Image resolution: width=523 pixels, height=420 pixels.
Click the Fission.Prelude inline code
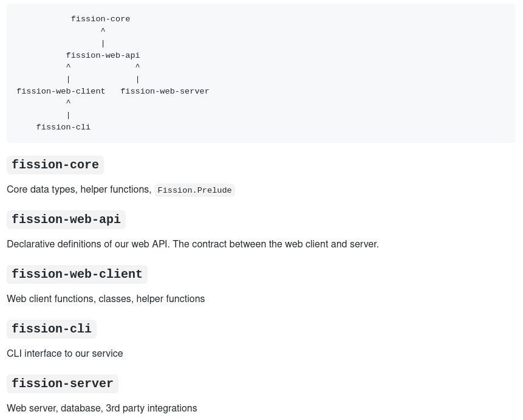click(x=194, y=190)
